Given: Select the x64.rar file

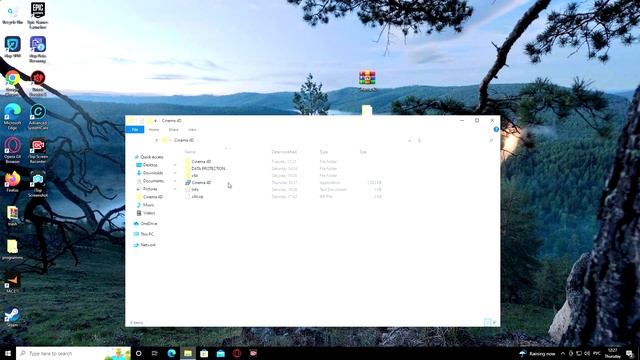Looking at the screenshot, I should click(x=197, y=196).
